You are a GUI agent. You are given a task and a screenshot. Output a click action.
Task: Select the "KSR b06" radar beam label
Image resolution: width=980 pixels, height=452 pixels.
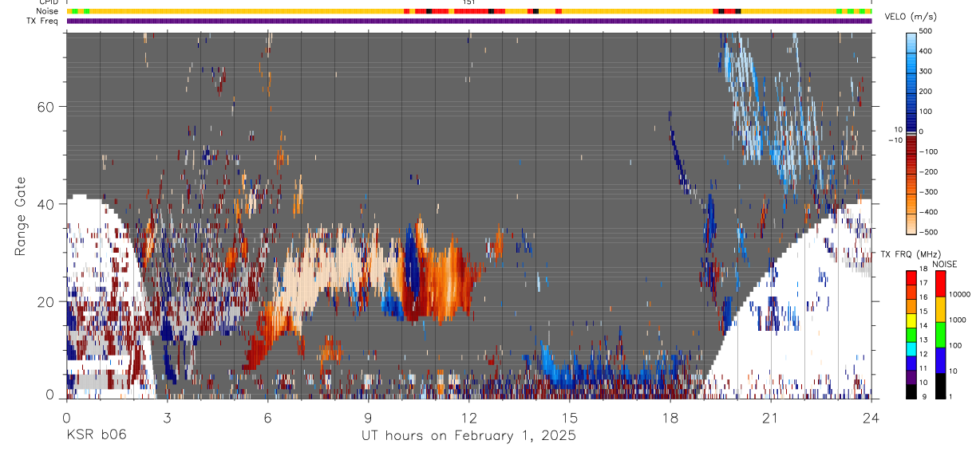(95, 435)
